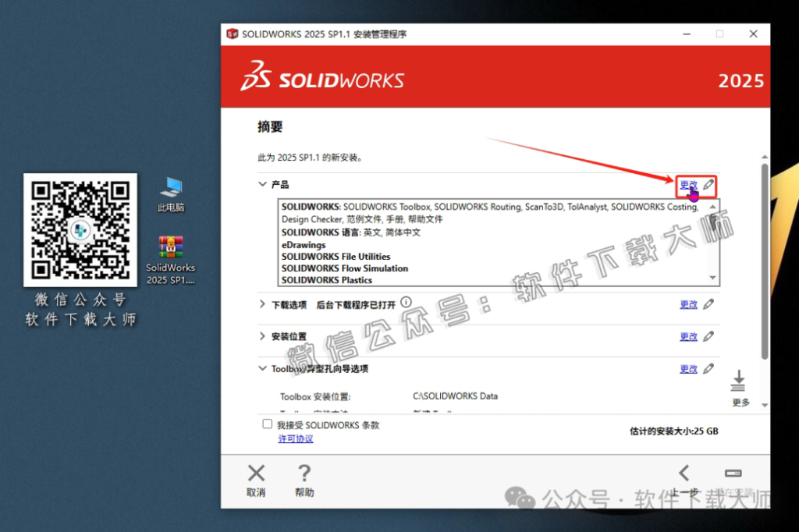Viewport: 799px width, 532px height.
Task: Enable the 我接受 SOLIDWORKS 条款 checkbox
Action: [x=266, y=424]
